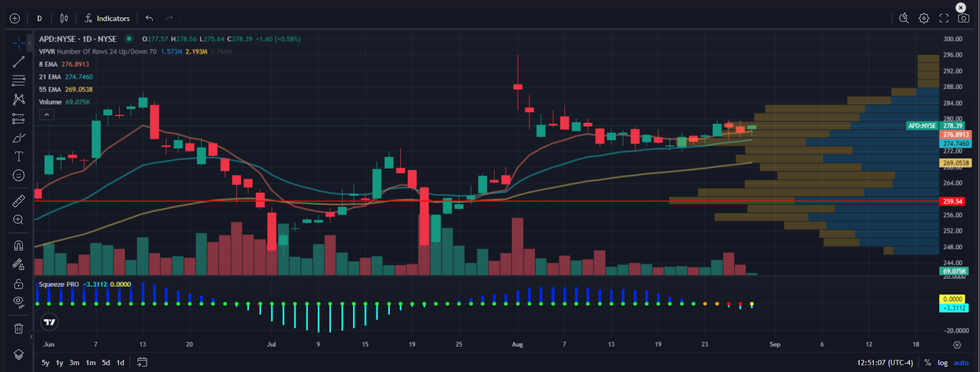Set range to 5d
This screenshot has width=980, height=372.
pyautogui.click(x=106, y=363)
